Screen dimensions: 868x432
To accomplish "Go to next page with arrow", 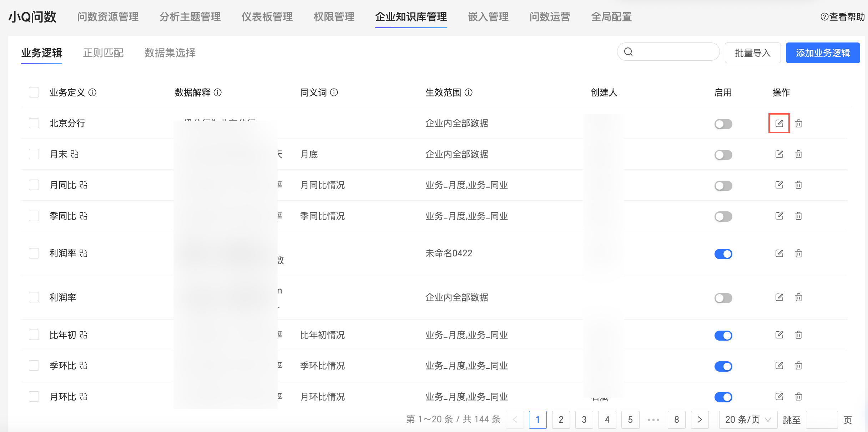I will (x=700, y=420).
